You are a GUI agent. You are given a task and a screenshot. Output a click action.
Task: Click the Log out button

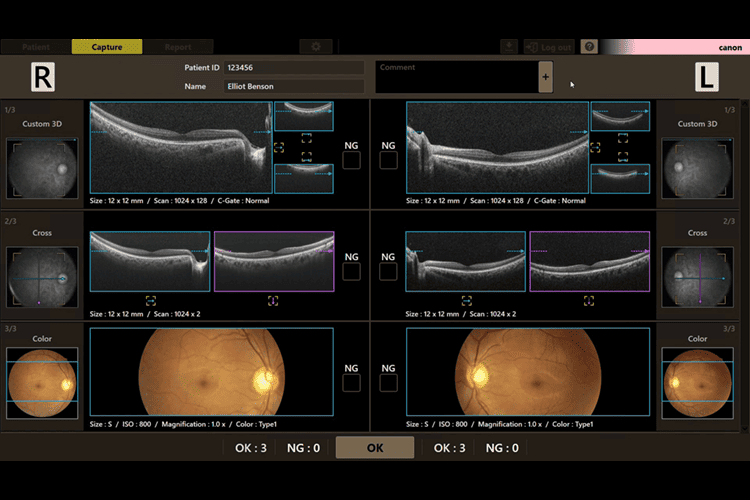(x=550, y=47)
